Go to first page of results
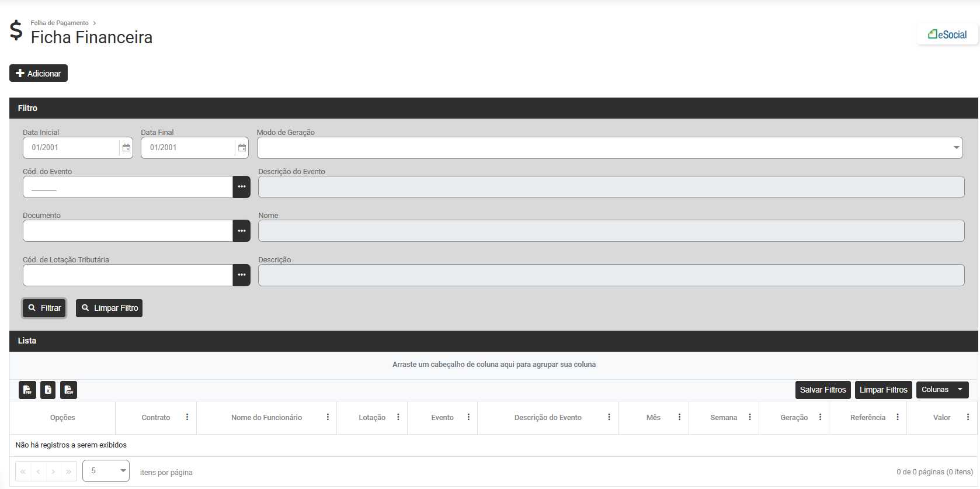Viewport: 980px width, 489px height. (x=23, y=471)
